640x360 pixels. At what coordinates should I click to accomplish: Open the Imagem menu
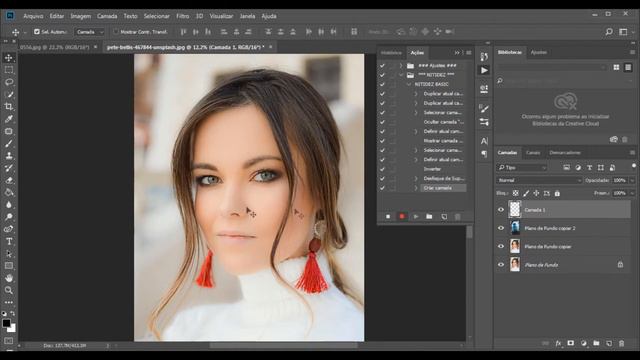coord(80,16)
